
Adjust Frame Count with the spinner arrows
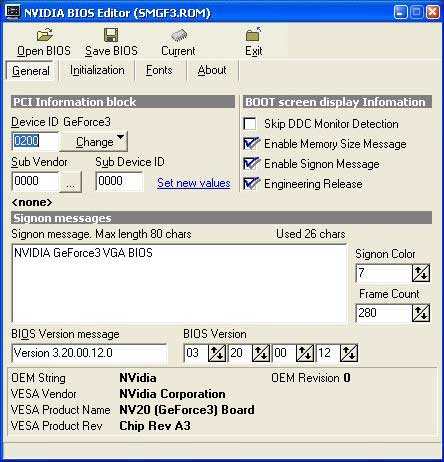click(x=421, y=313)
